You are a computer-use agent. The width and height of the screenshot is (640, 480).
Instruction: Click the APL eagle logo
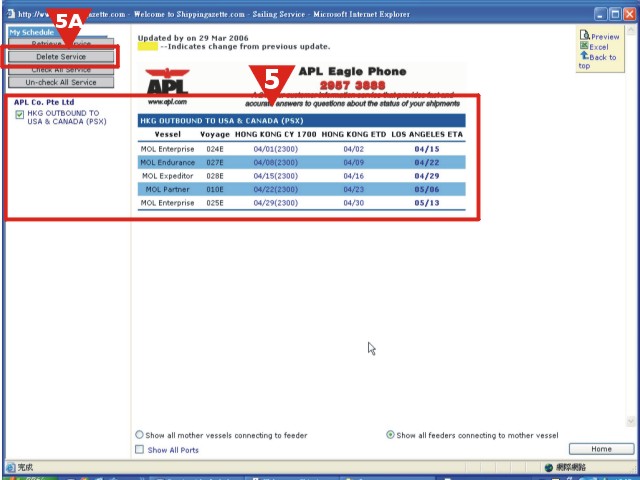click(x=167, y=82)
